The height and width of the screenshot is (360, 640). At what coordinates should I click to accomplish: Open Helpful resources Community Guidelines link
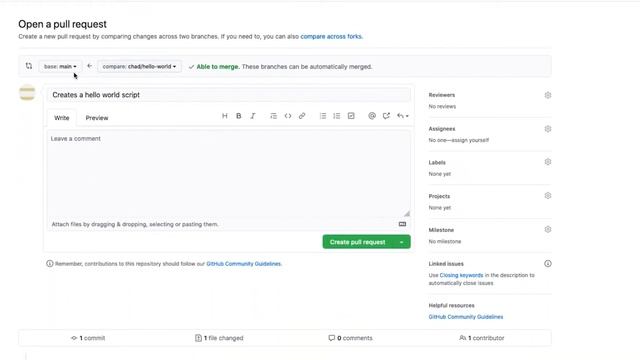tap(466, 317)
